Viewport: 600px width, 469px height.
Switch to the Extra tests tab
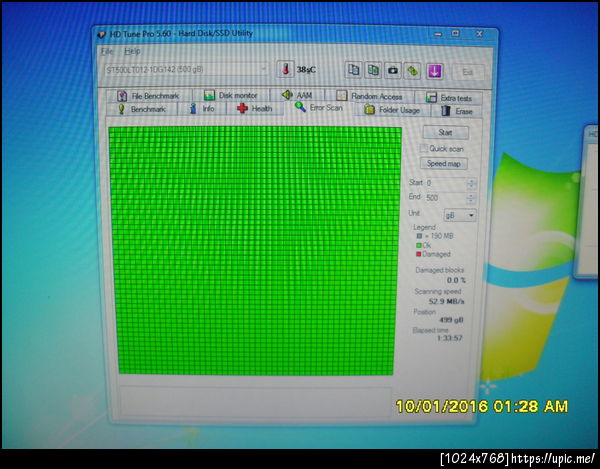tap(449, 98)
